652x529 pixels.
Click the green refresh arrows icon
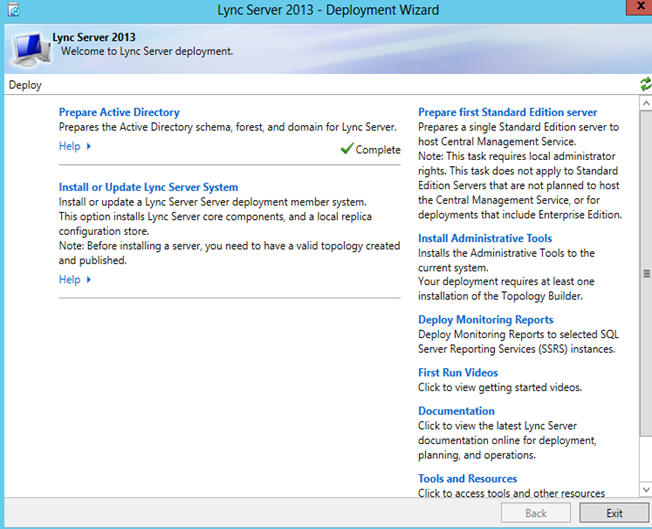646,84
